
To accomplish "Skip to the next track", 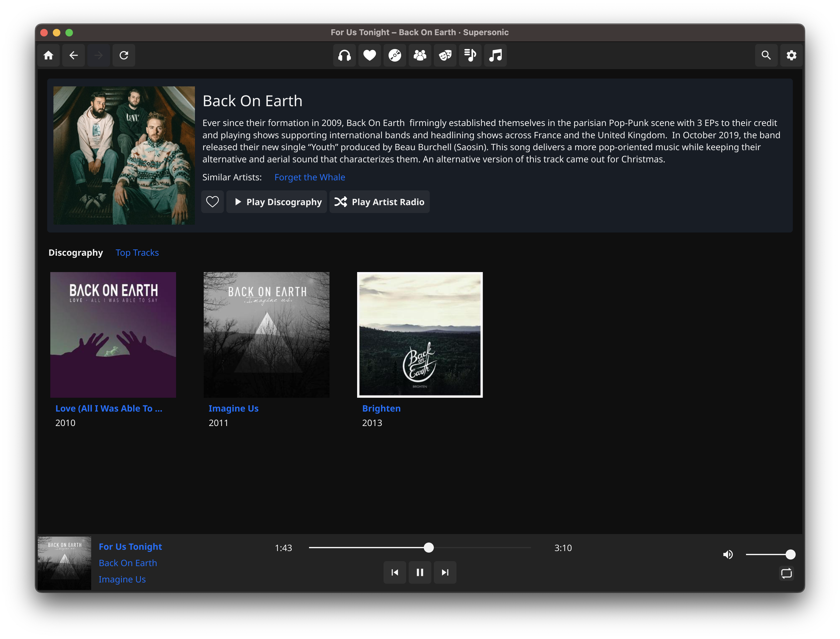I will [x=445, y=572].
